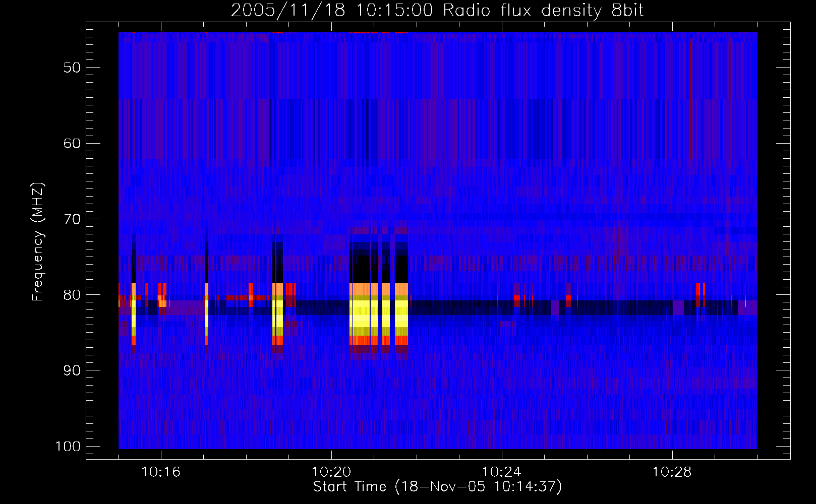Click the y-axis tick label '80'

72,295
